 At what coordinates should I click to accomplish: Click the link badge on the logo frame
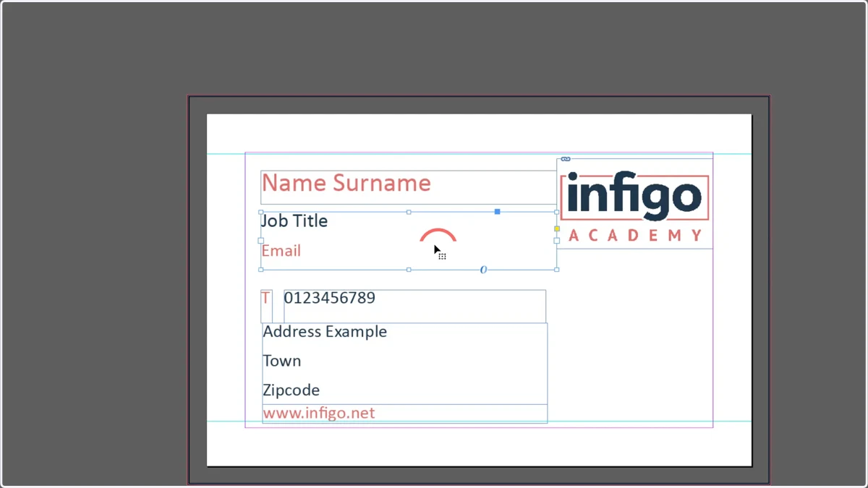click(566, 159)
